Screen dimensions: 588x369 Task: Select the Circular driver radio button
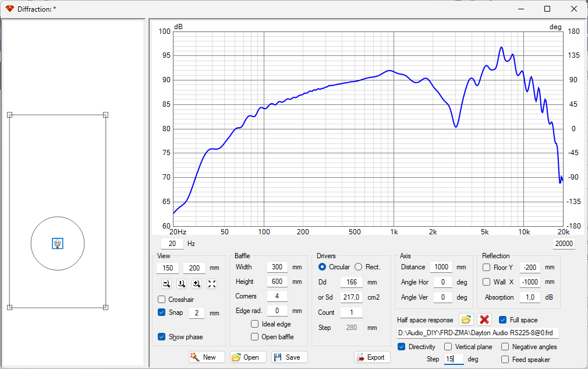tap(322, 266)
